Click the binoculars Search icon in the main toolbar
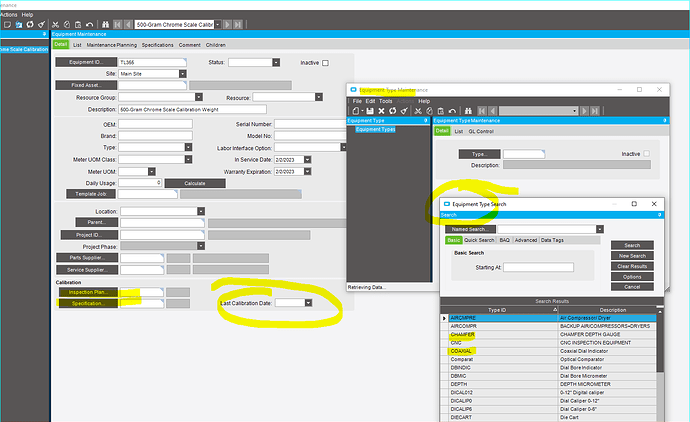This screenshot has width=690, height=422. tap(105, 25)
